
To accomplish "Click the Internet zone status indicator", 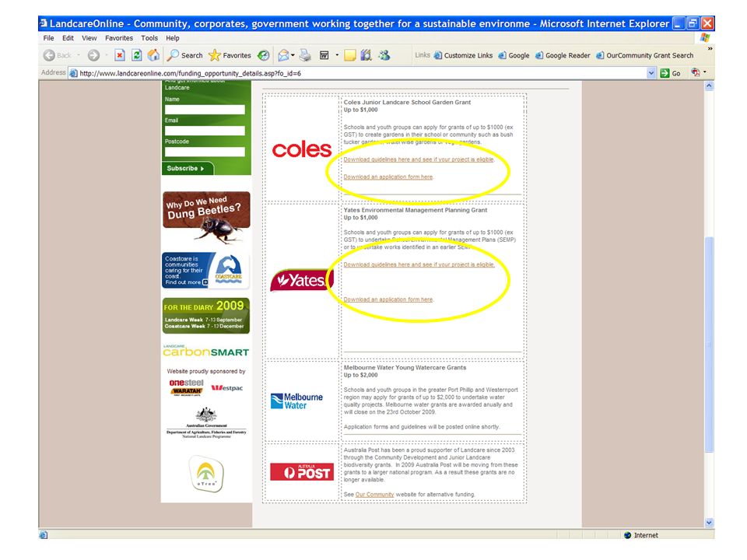I will [640, 535].
